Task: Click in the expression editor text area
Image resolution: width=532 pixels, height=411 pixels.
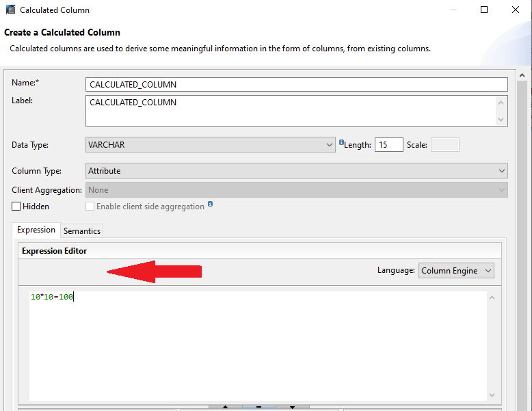Action: coord(258,345)
